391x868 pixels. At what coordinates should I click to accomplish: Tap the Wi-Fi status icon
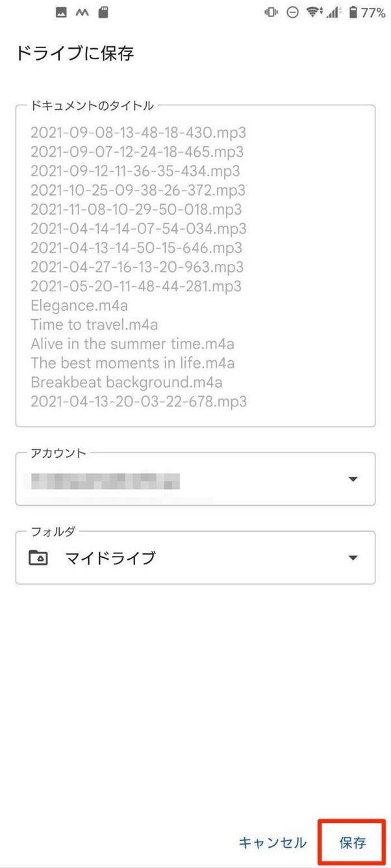[x=314, y=12]
